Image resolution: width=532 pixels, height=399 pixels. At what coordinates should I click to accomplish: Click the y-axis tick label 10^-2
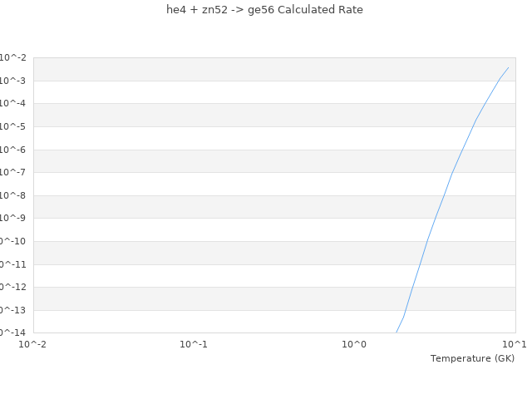click(12, 57)
